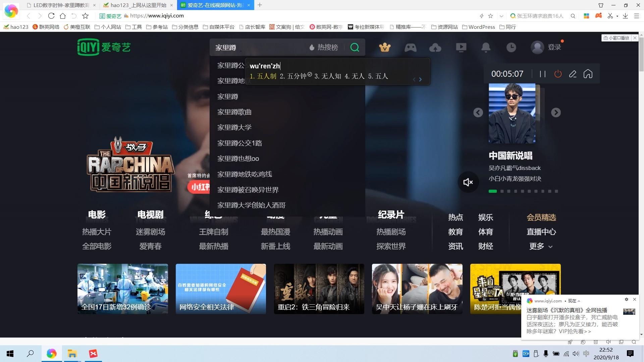Click the 热搜榜 link

pos(323,47)
